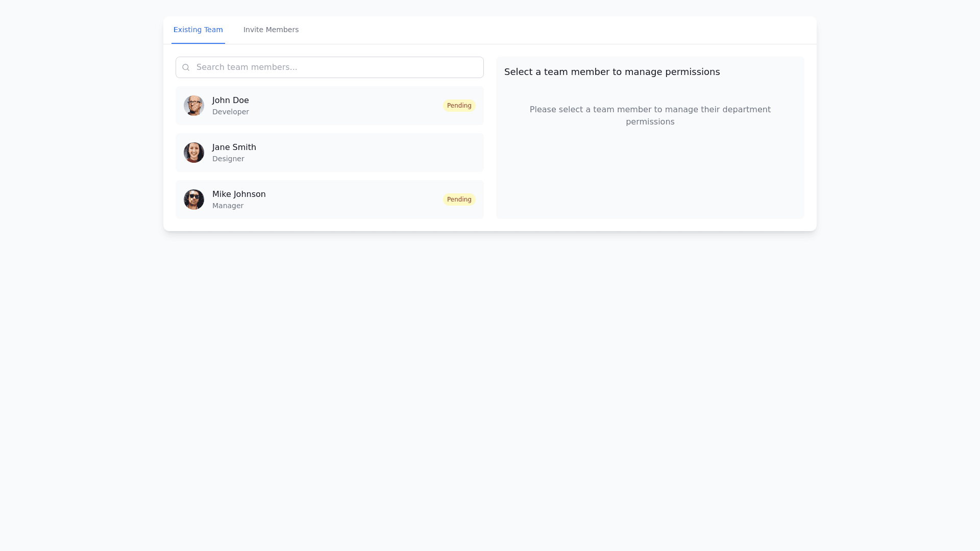
Task: Click empty area of Jane Smith's row
Action: pos(367,153)
